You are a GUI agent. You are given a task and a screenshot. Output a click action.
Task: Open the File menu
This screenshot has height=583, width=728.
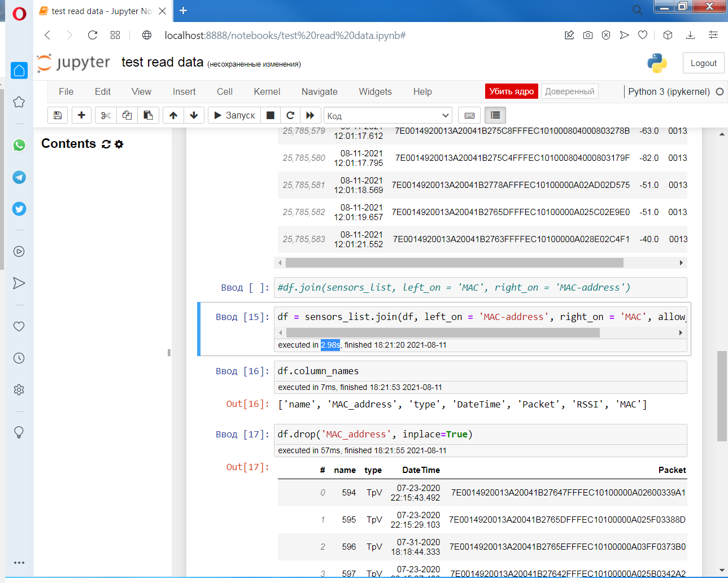tap(66, 91)
